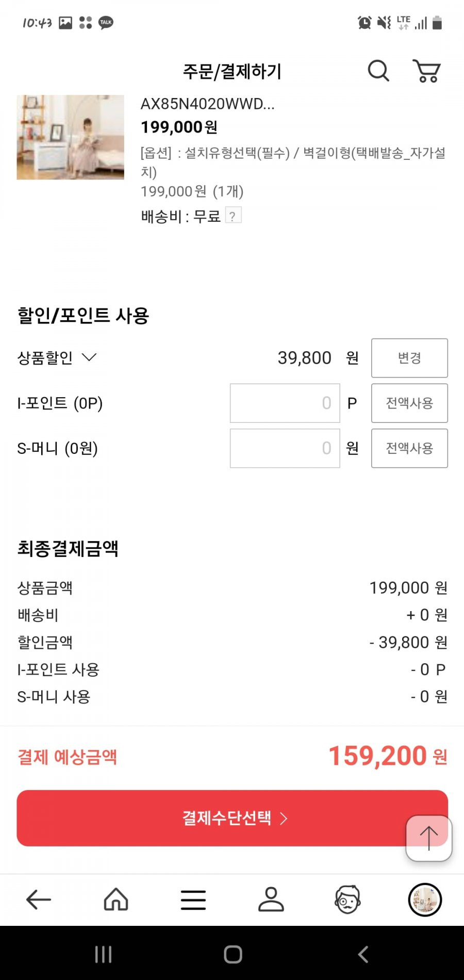The width and height of the screenshot is (464, 980).
Task: Focus the I-포인트 amount input field
Action: pyautogui.click(x=285, y=403)
